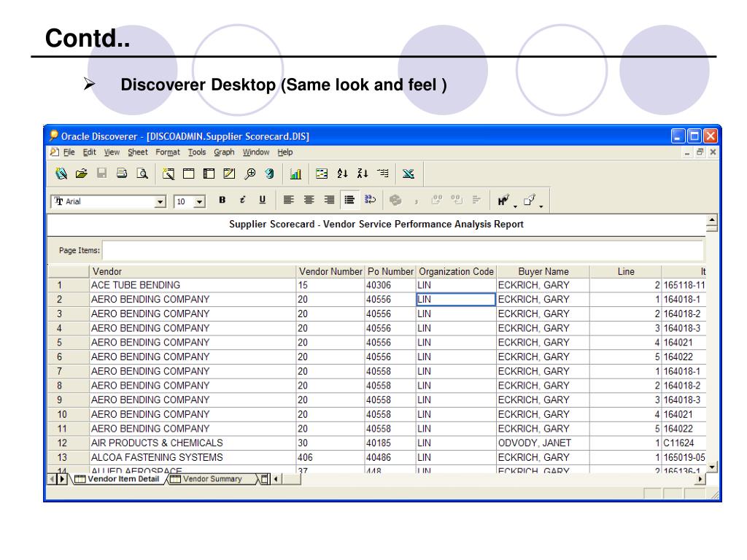Screen dimensions: 747x560
Task: Open the Graph menu
Action: [x=224, y=152]
